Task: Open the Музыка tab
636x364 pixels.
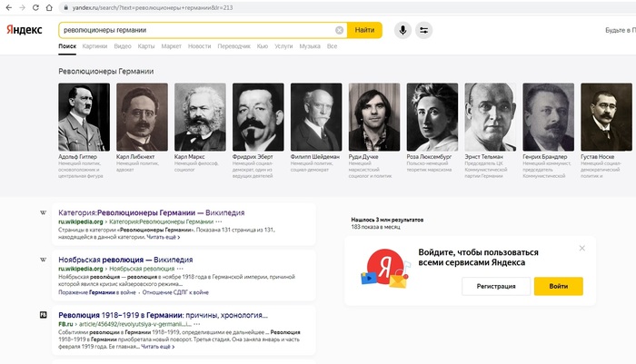Action: [310, 46]
